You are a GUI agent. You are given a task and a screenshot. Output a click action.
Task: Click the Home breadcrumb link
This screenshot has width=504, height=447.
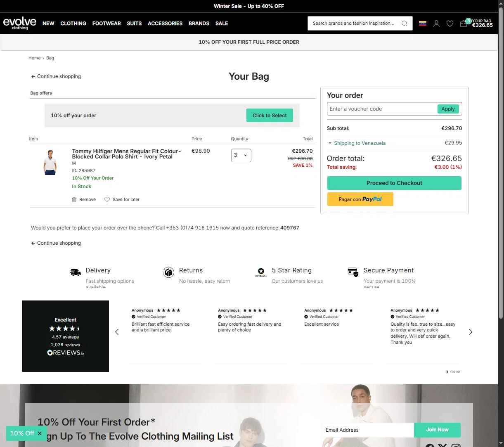click(34, 58)
